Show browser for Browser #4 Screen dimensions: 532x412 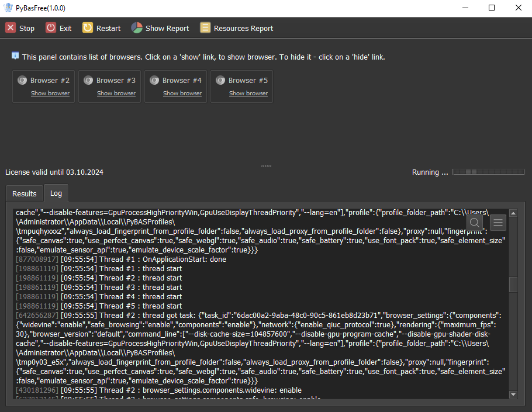click(x=182, y=94)
